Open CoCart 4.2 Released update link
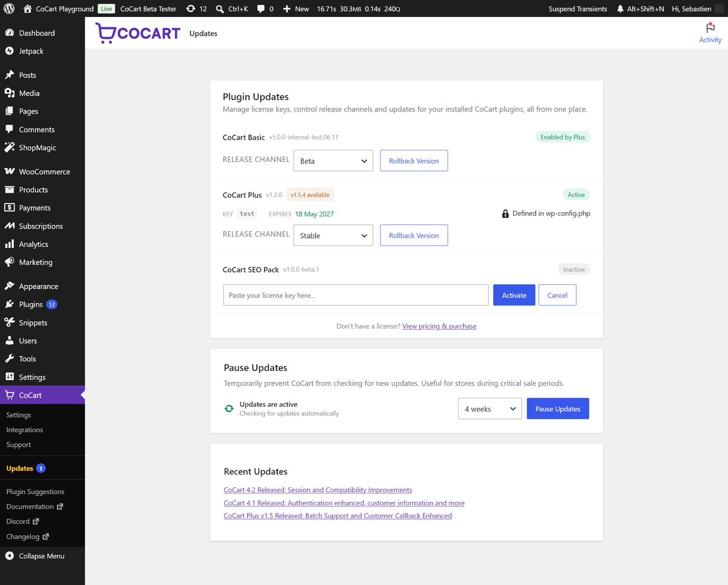Screen dimensions: 728x585 tap(318, 490)
